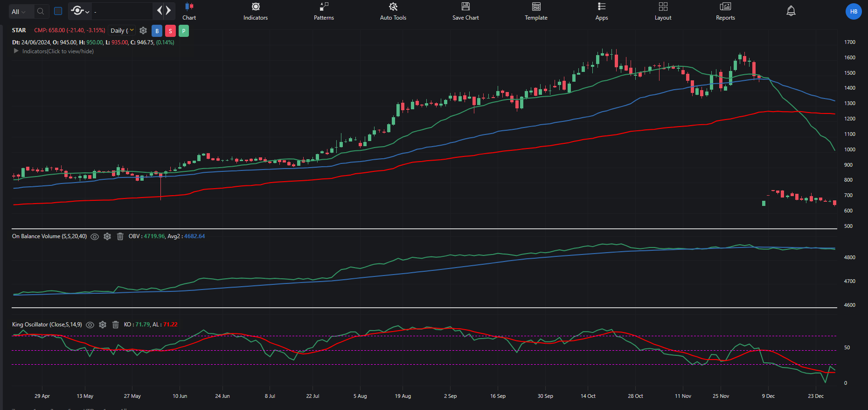This screenshot has width=868, height=410.
Task: Delete the On Balance Volume indicator
Action: pyautogui.click(x=120, y=236)
